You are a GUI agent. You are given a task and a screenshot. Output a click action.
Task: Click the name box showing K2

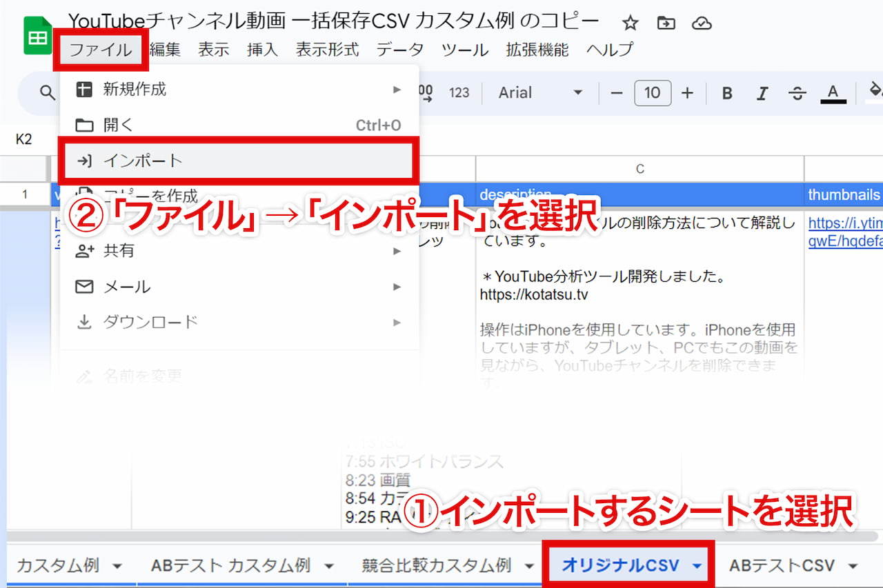tap(24, 139)
